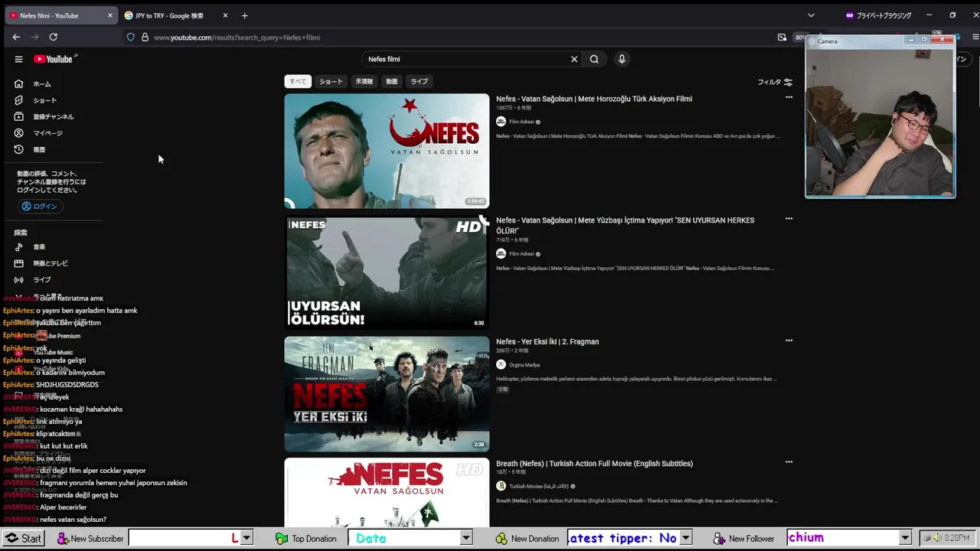
Task: Open the UYURSAN ÖLÜRSÜN thumbnail
Action: click(387, 272)
